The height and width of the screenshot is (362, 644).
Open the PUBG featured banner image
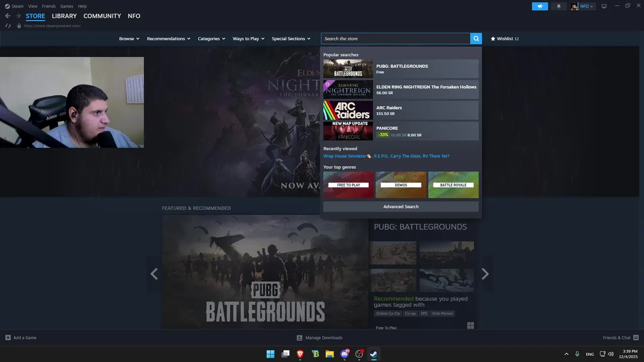tap(265, 272)
